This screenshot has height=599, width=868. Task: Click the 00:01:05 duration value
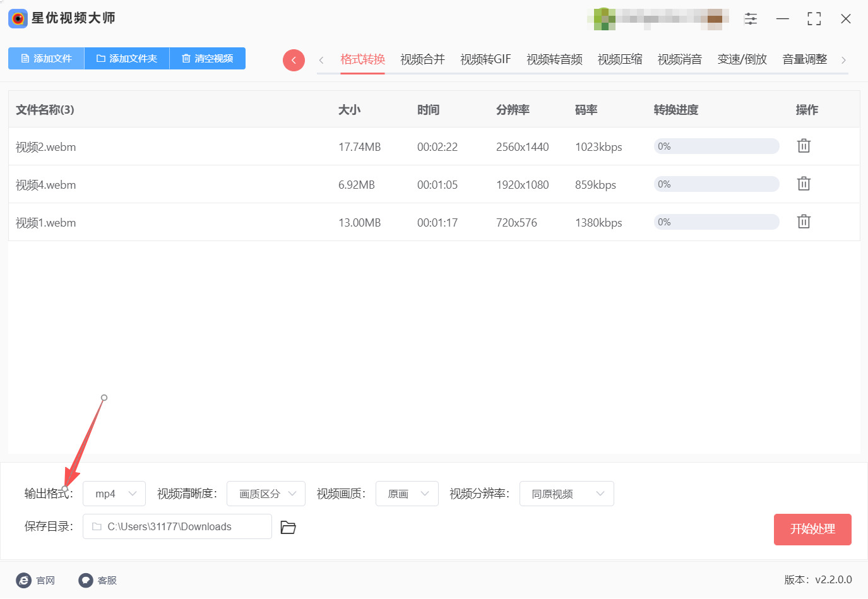click(437, 185)
